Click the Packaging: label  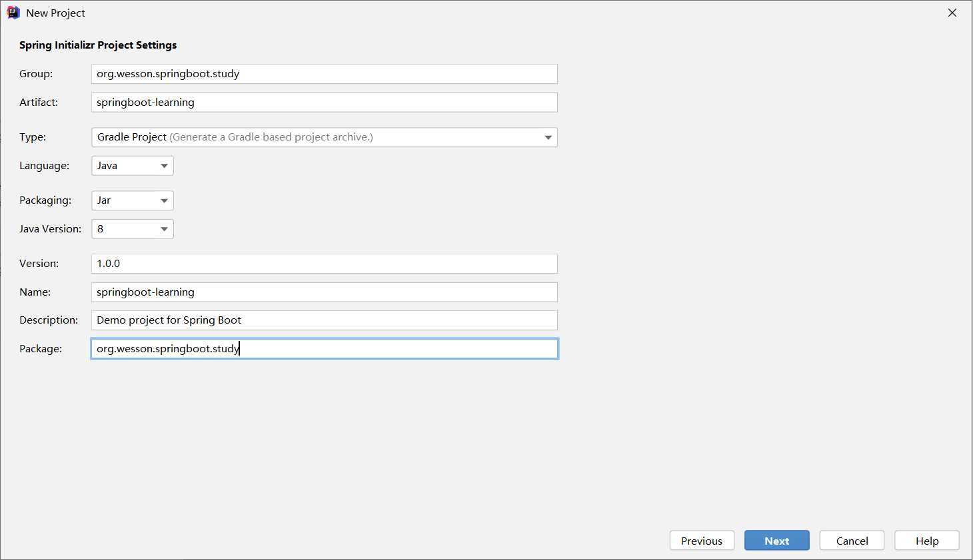coord(45,200)
